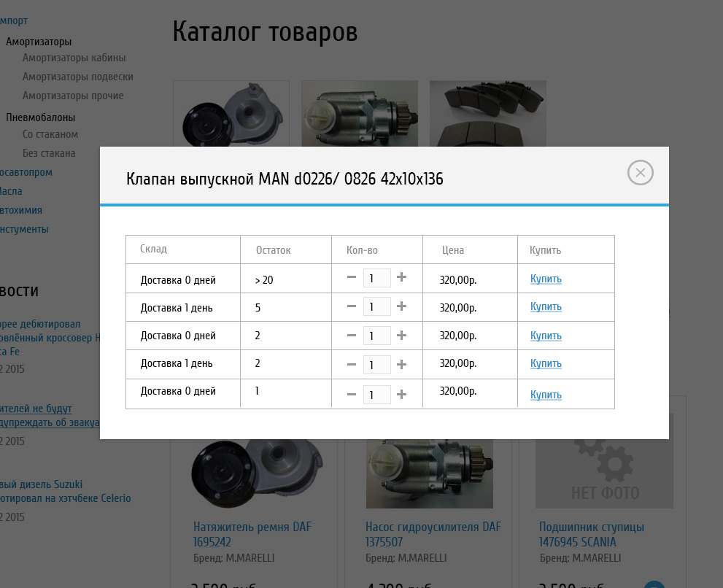Image resolution: width=723 pixels, height=588 pixels.
Task: Increase quantity in the row with stock > 20
Action: 401,277
